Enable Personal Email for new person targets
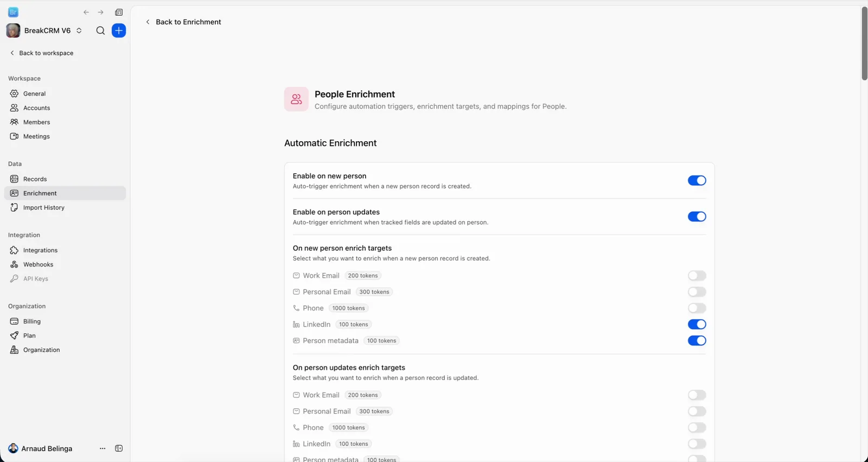The height and width of the screenshot is (462, 868). (697, 292)
